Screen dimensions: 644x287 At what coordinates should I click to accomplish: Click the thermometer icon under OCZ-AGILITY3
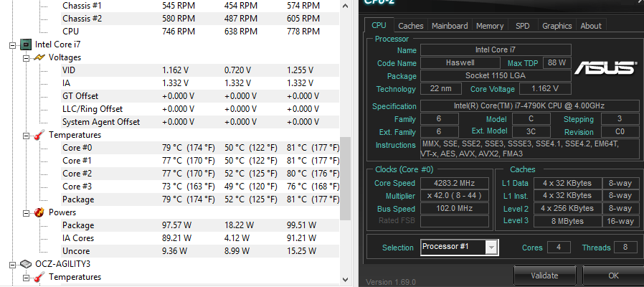[x=39, y=277]
